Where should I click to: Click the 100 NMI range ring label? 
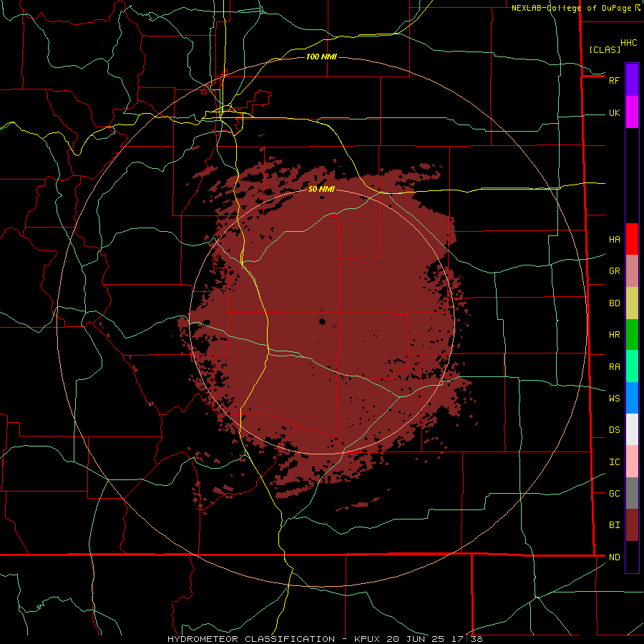pyautogui.click(x=321, y=57)
